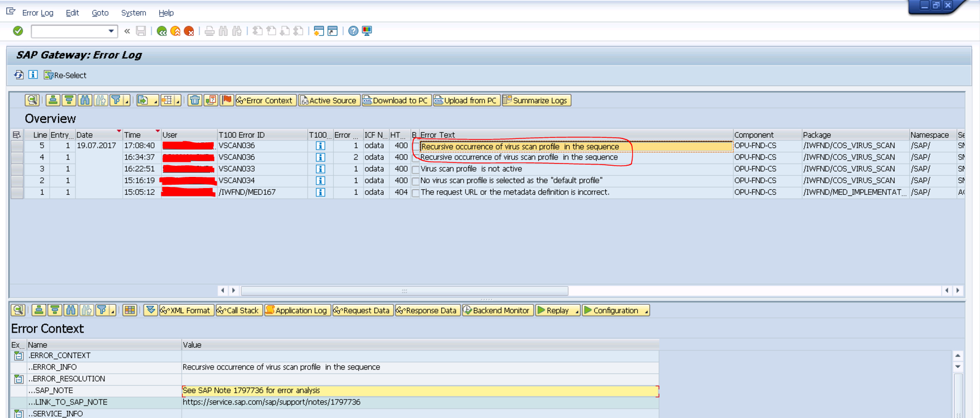Open the Configuration dropdown button
Screen dimensions: 980x418
point(615,310)
